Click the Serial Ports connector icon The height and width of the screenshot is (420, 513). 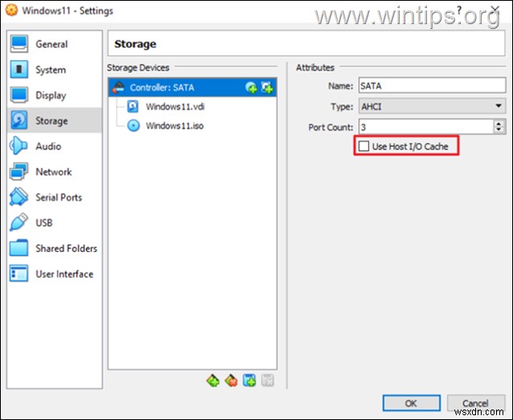tap(19, 197)
